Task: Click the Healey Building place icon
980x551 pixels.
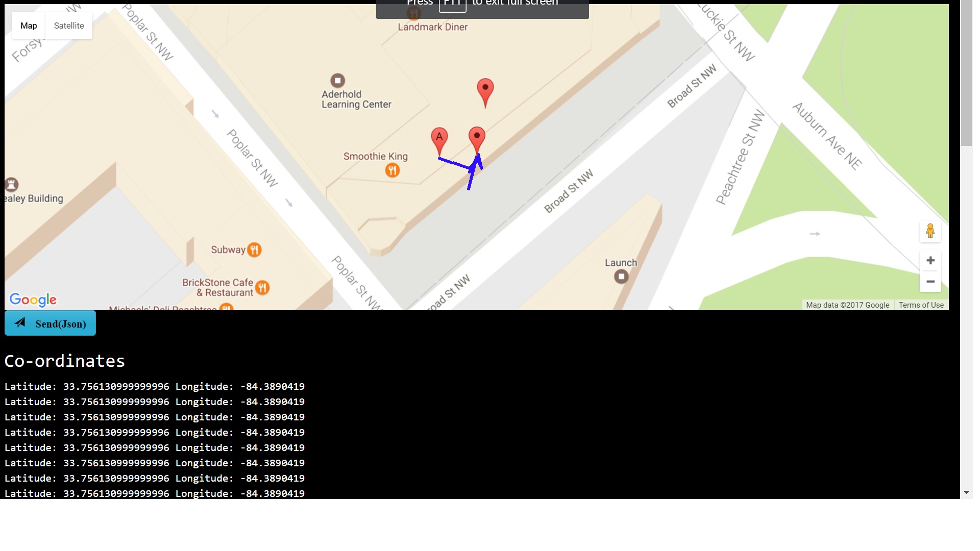Action: pos(12,184)
